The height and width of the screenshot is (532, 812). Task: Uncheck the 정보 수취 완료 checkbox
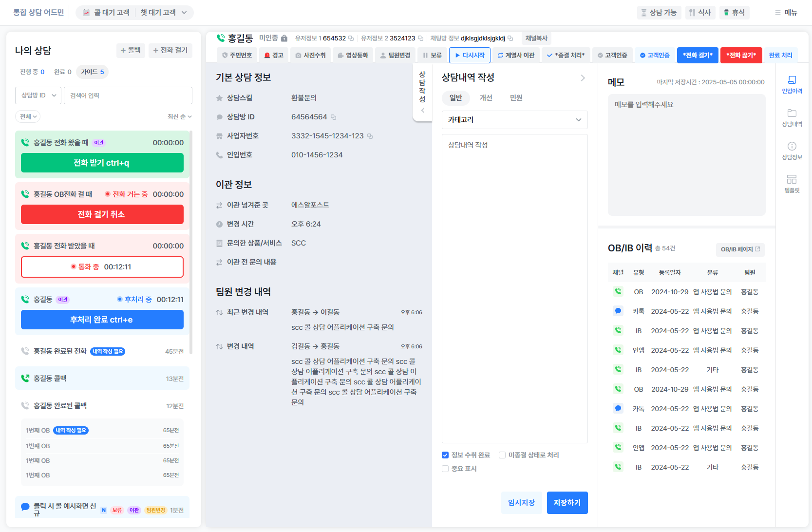coord(445,455)
